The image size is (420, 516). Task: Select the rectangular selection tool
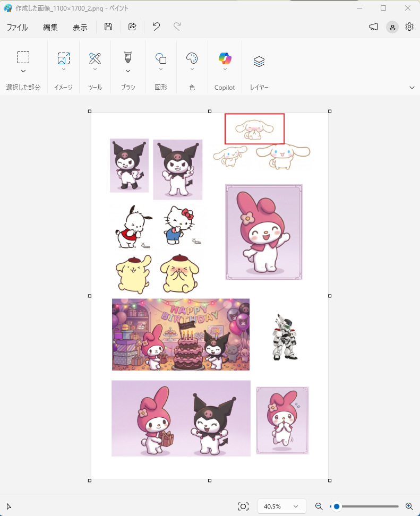(23, 57)
